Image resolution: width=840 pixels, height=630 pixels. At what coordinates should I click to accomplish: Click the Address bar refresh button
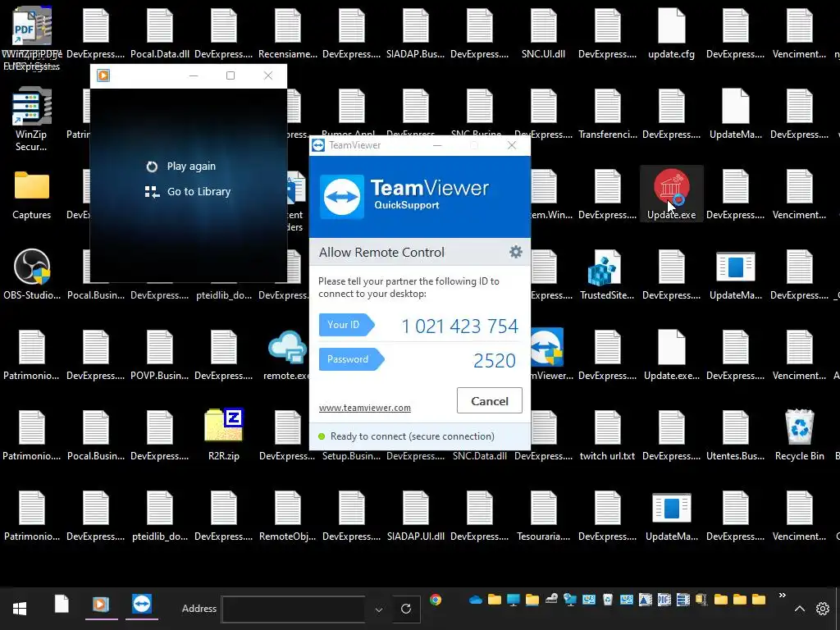point(406,609)
